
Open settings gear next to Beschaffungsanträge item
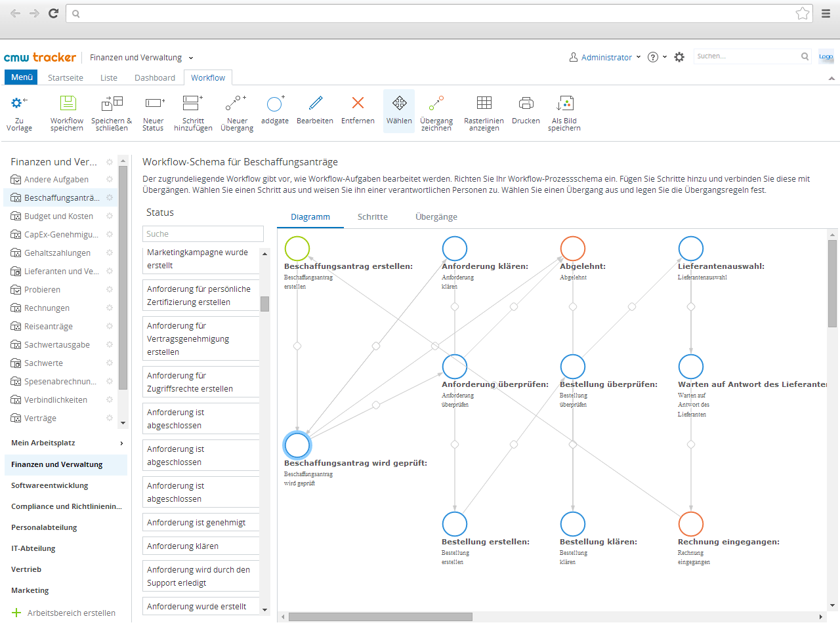(110, 197)
